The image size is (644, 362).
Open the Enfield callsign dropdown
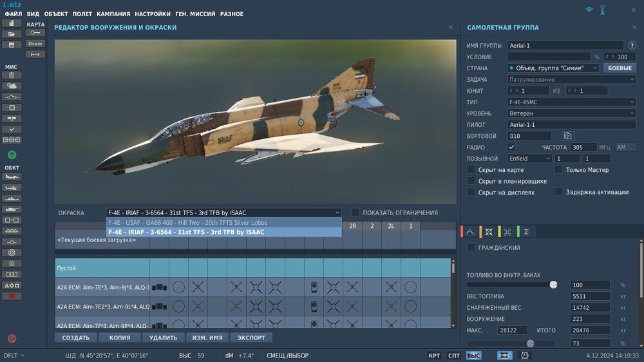(530, 158)
